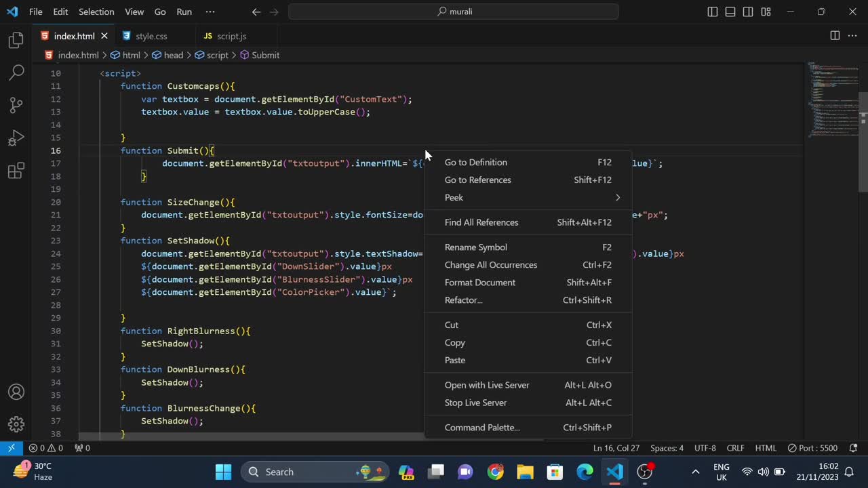The image size is (868, 488).
Task: Open the Extensions view
Action: (x=16, y=171)
